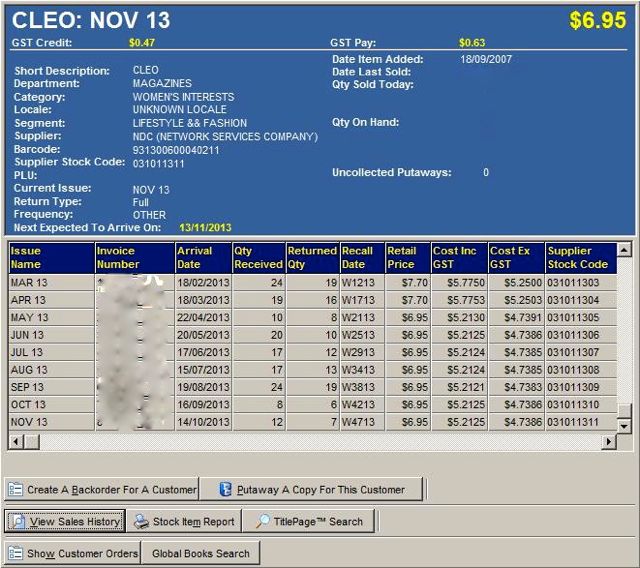
Task: Open Global Books Search
Action: [x=200, y=553]
